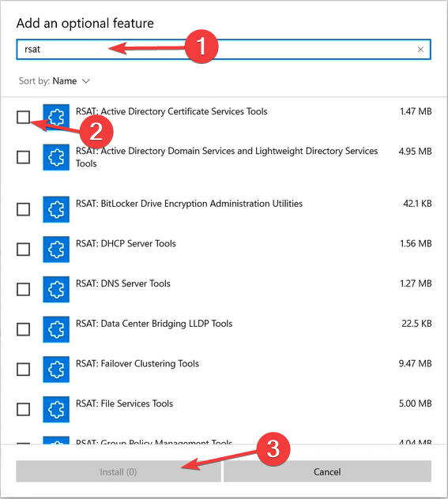
Task: Click the 22.5 KB size value
Action: (x=416, y=324)
